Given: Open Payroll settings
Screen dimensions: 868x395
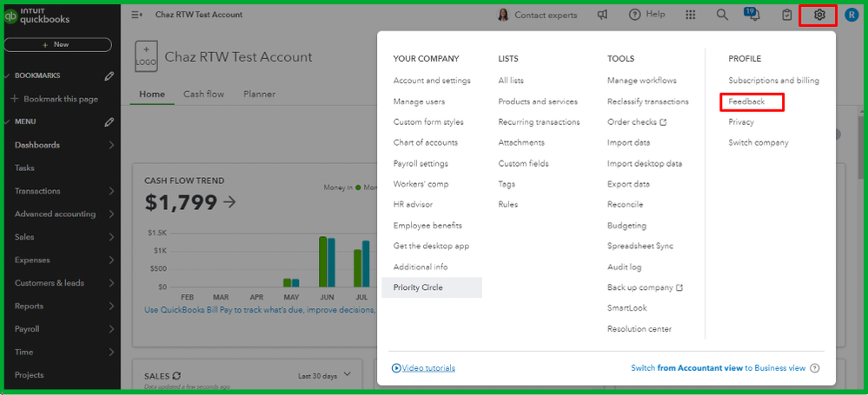Looking at the screenshot, I should pyautogui.click(x=421, y=163).
